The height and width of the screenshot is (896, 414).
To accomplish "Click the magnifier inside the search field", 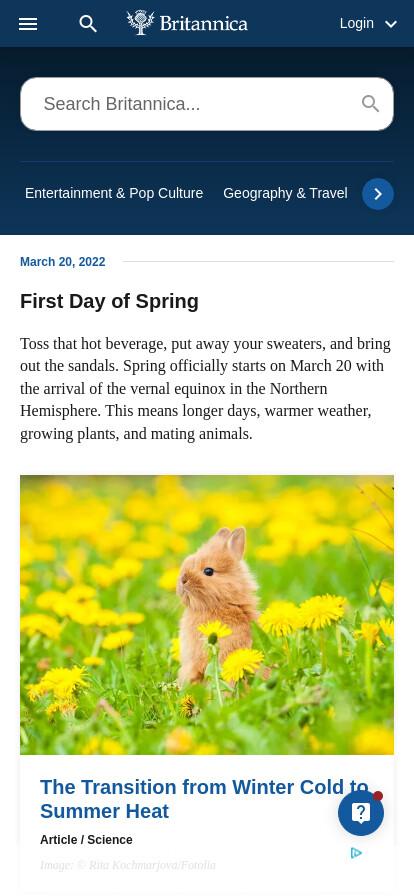I will click(371, 104).
